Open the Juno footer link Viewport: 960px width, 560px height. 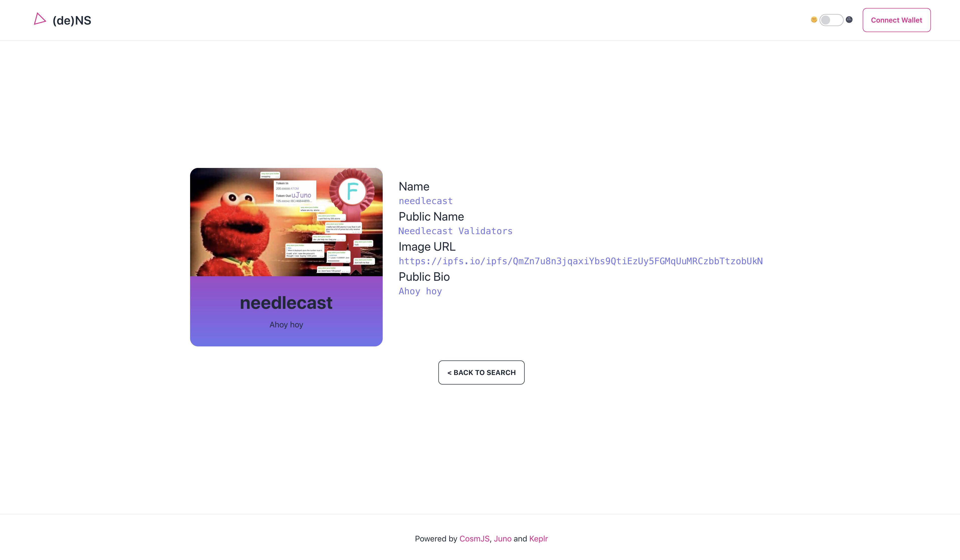click(503, 539)
